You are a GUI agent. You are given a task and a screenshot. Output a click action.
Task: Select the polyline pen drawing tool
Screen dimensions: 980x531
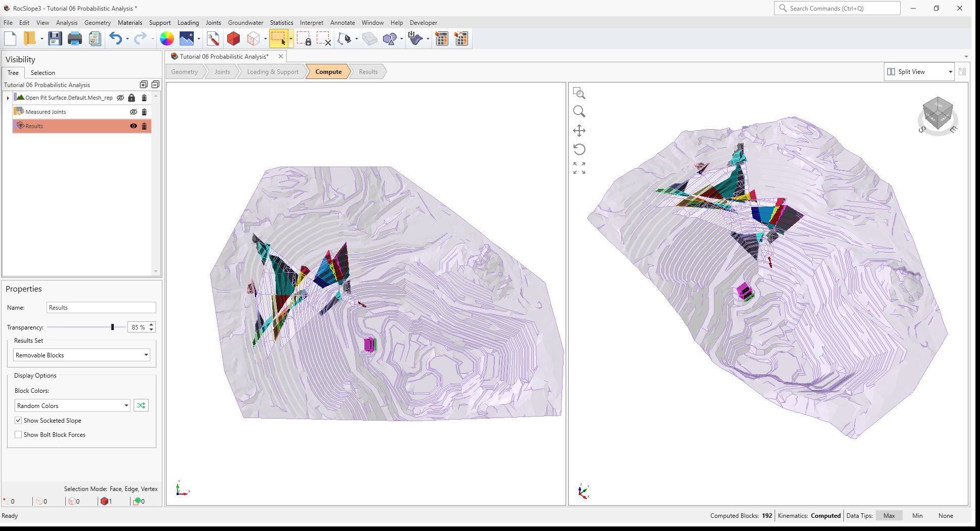tap(345, 38)
